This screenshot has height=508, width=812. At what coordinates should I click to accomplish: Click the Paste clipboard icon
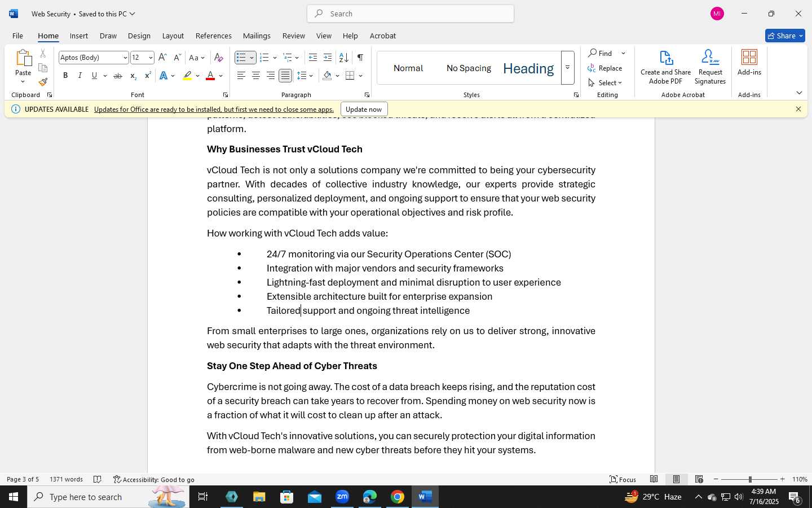click(23, 58)
